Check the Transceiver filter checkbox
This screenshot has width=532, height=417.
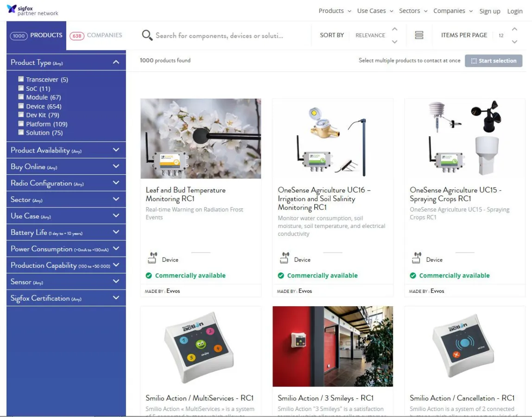[x=21, y=79]
